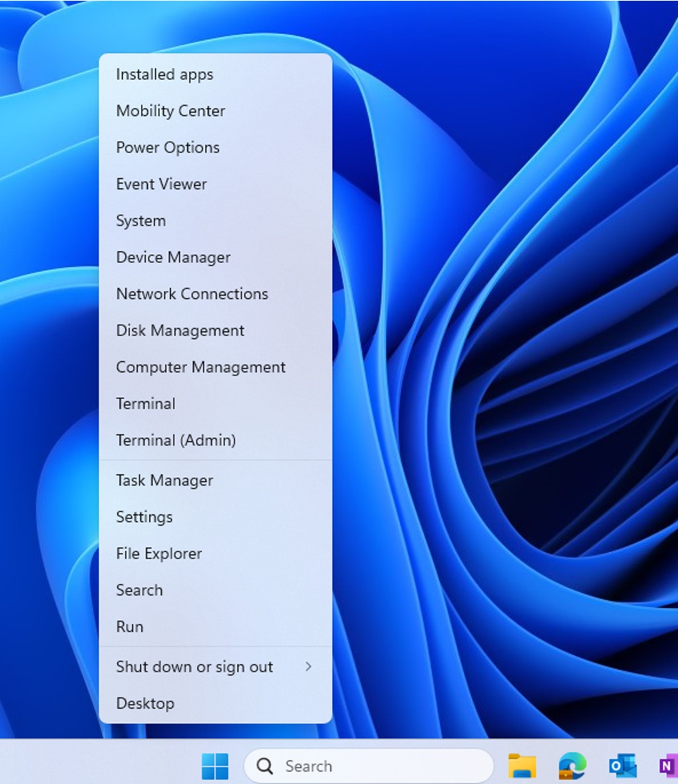This screenshot has height=784, width=678.
Task: Open Installed apps from the menu
Action: pyautogui.click(x=165, y=75)
